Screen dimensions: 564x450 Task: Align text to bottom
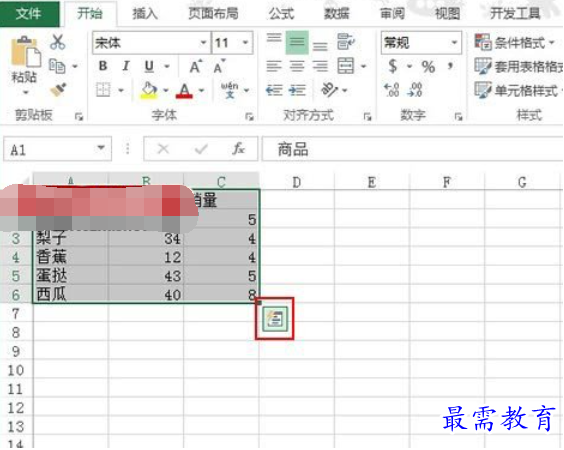pyautogui.click(x=320, y=46)
